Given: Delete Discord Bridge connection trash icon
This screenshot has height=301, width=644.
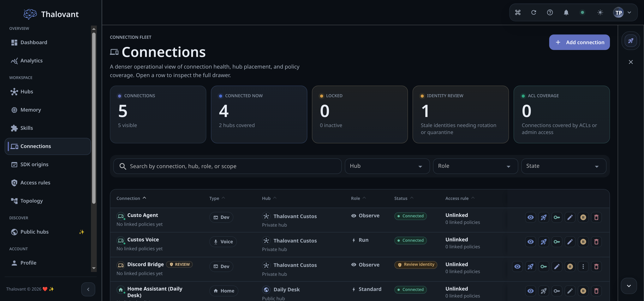Looking at the screenshot, I should pyautogui.click(x=596, y=267).
